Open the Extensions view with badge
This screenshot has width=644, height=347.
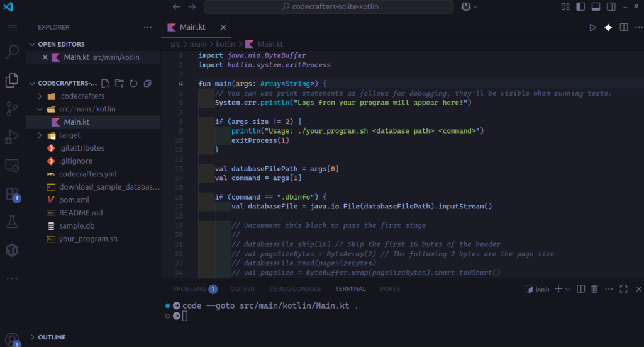13,194
